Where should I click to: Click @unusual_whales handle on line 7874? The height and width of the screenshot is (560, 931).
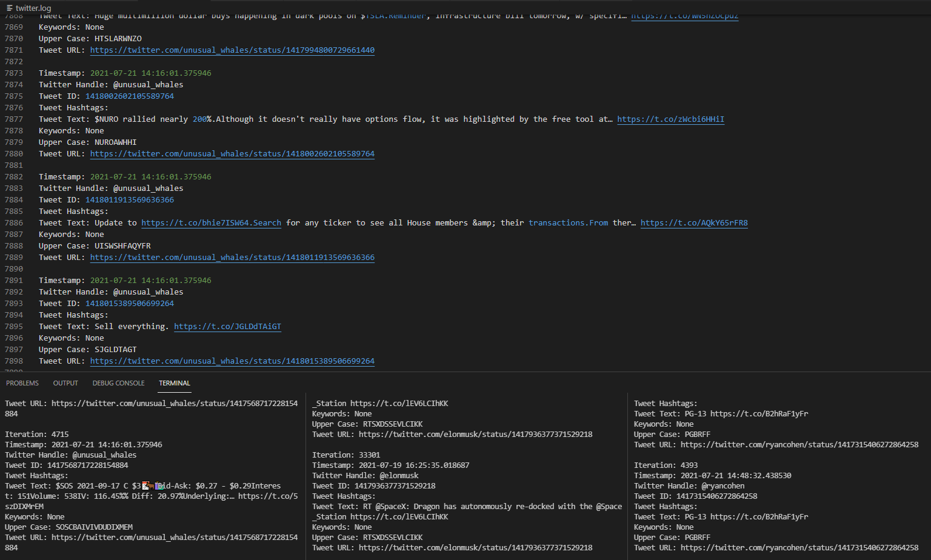coord(148,85)
